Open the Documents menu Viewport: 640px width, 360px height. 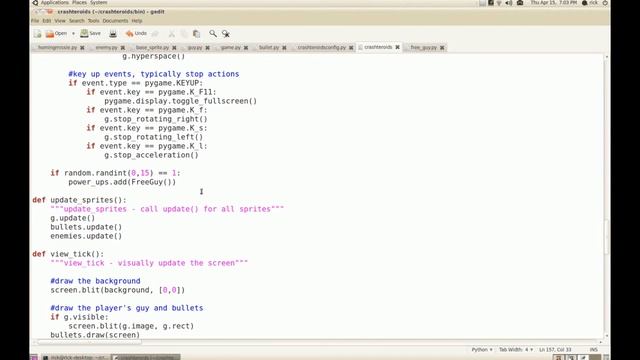(115, 21)
